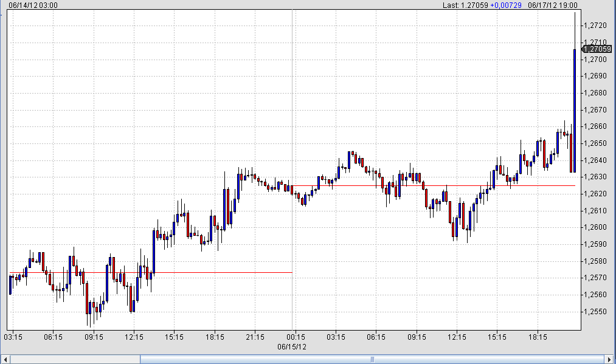Click the last tall blue candlestick
The image size is (616, 364).
tap(575, 111)
